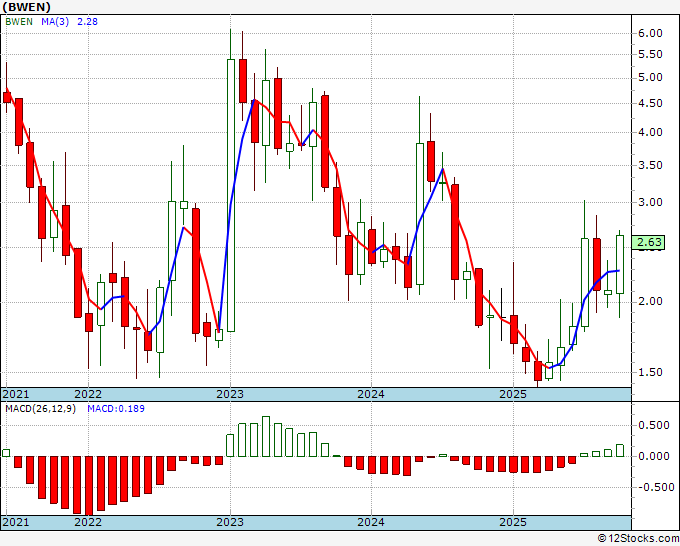680x546 pixels.
Task: Click 2023 on the price chart timeline
Action: point(230,394)
